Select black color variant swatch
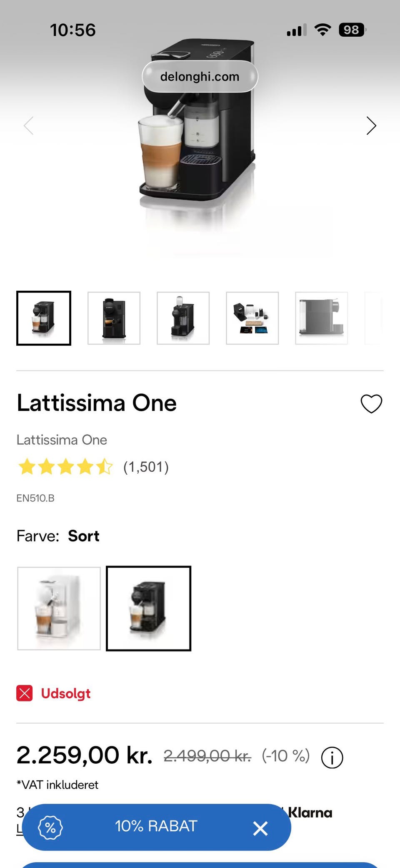Screen dimensions: 400x868 (148, 608)
